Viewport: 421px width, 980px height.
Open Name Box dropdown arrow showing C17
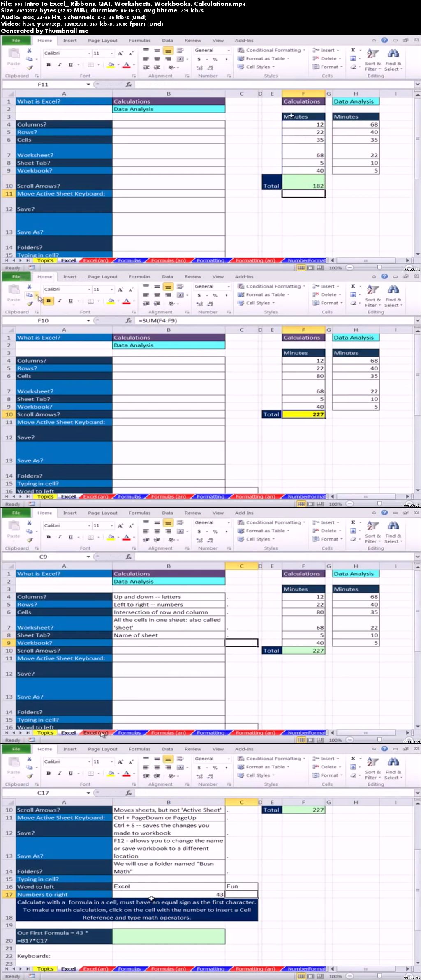point(88,793)
